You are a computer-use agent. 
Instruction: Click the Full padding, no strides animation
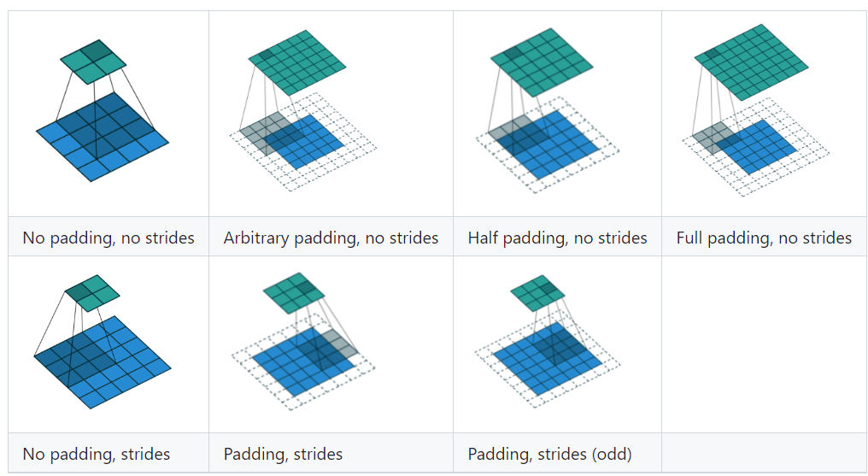click(x=755, y=109)
